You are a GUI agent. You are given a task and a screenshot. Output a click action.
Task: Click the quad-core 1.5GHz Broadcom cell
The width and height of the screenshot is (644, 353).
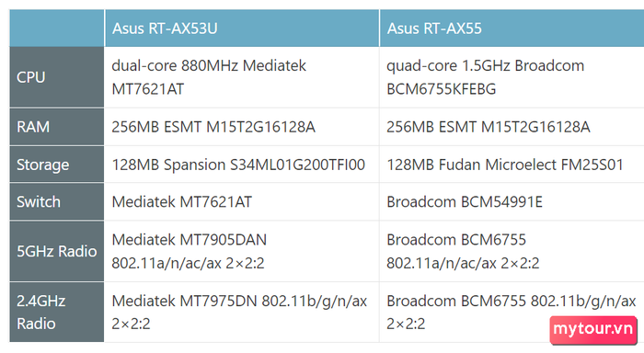coord(512,77)
